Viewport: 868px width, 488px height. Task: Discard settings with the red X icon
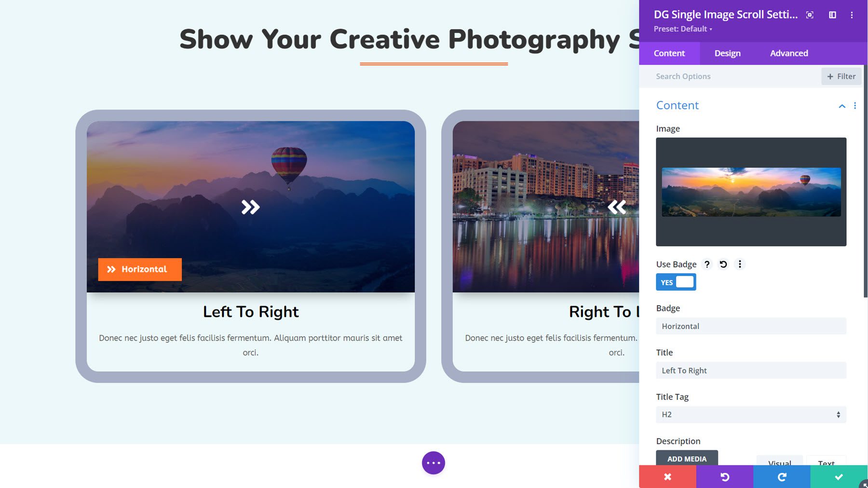pos(667,477)
